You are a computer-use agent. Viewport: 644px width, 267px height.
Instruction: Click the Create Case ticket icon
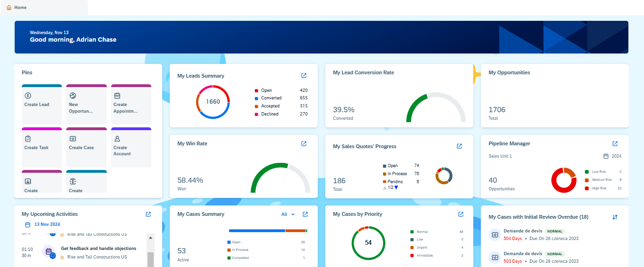click(x=72, y=139)
